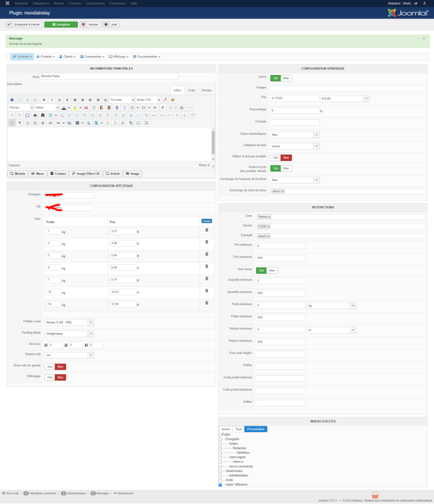Click the Nom field containing Mondial Relay
434x504 pixels.
pos(109,76)
